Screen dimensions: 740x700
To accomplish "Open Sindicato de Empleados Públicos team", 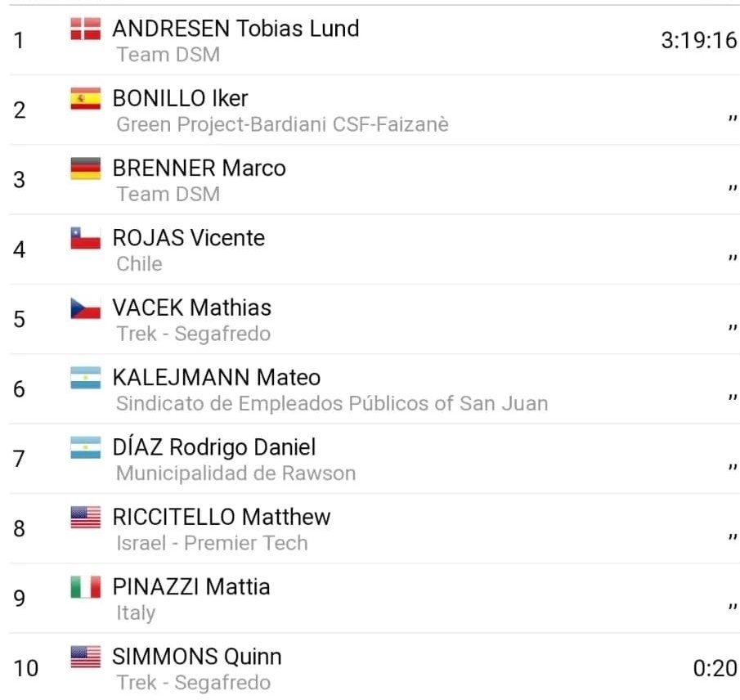I will tap(331, 403).
